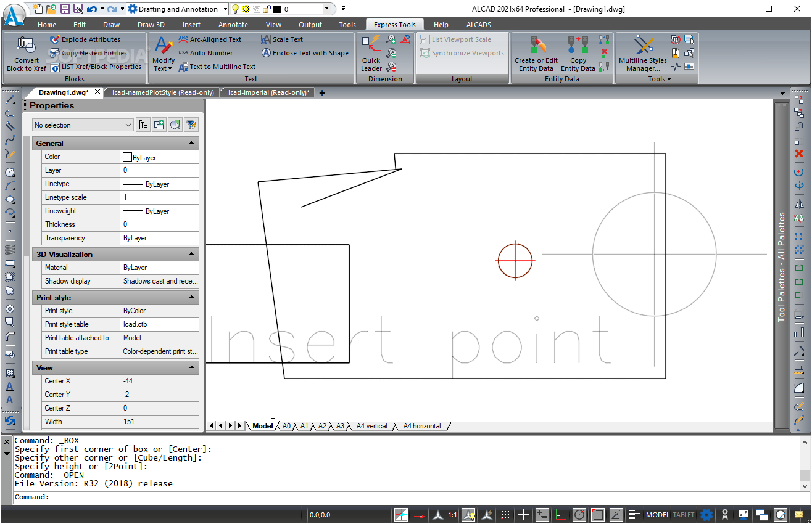Click the Open file icon in quick access toolbar
The height and width of the screenshot is (524, 812).
[x=52, y=9]
